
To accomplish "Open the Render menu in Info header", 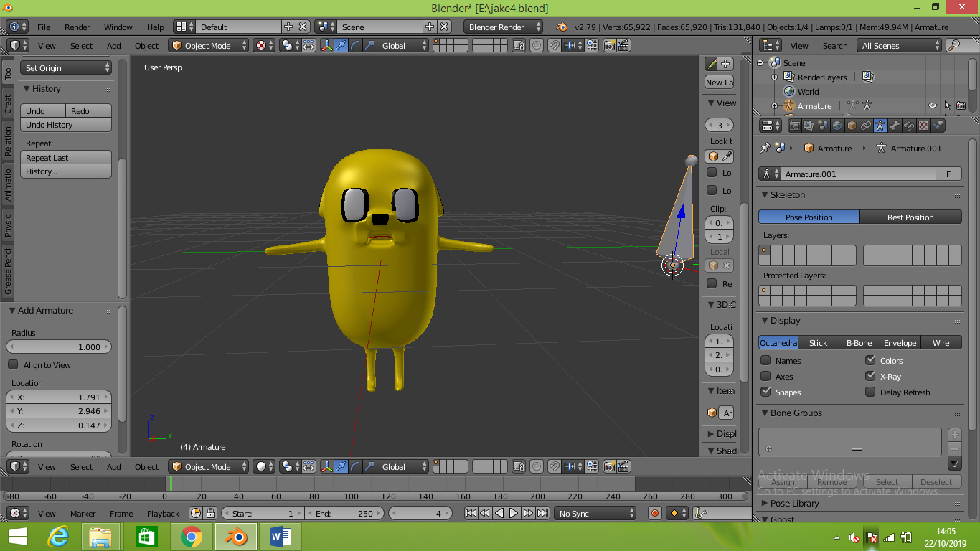I will coord(77,27).
